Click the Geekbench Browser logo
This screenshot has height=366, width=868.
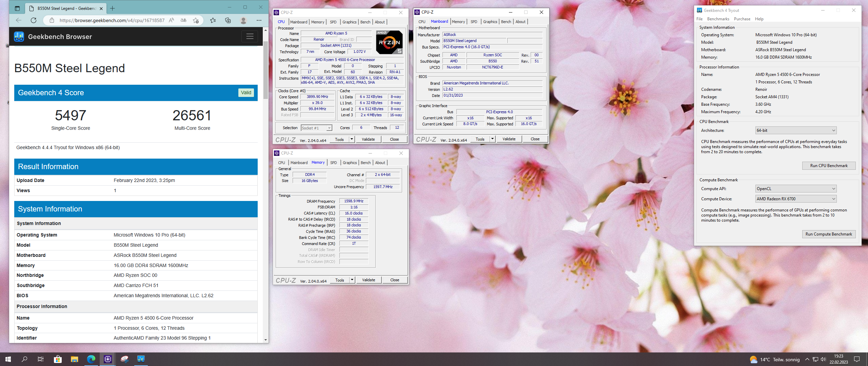point(19,37)
